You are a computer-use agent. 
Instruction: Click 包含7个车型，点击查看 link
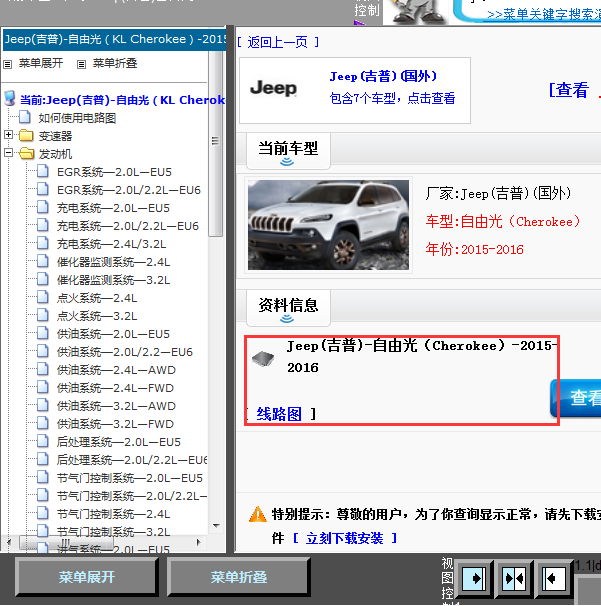click(392, 98)
